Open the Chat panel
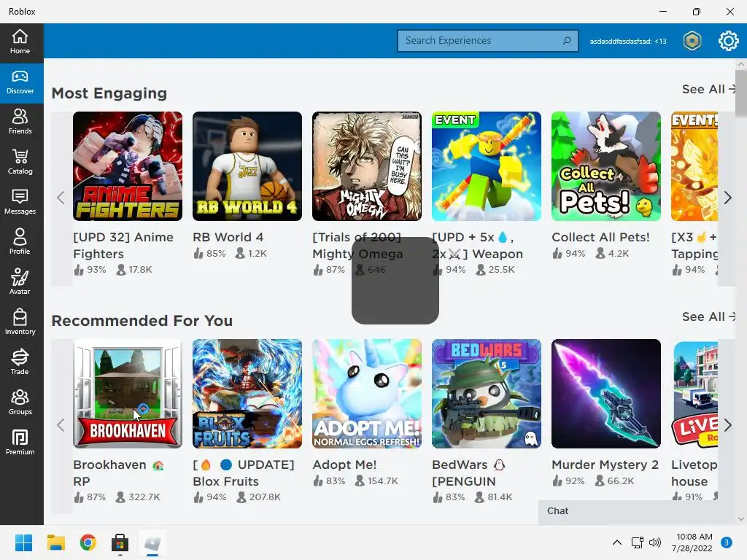This screenshot has width=747, height=560. tap(638, 512)
